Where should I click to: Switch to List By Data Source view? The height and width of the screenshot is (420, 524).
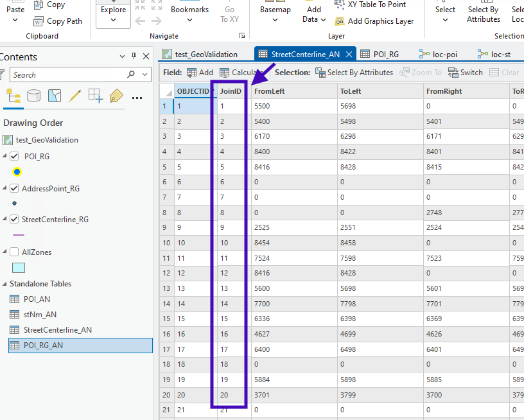click(34, 96)
